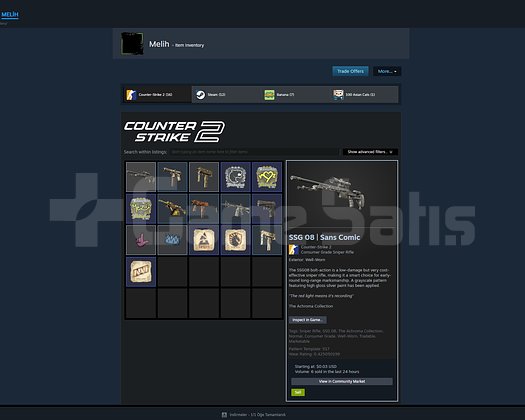Click the green Sell button
The image size is (525, 420).
click(x=298, y=392)
